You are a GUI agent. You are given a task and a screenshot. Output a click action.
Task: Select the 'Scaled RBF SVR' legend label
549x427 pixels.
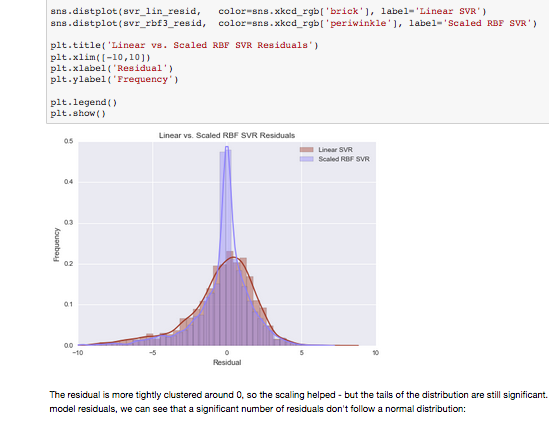point(344,159)
